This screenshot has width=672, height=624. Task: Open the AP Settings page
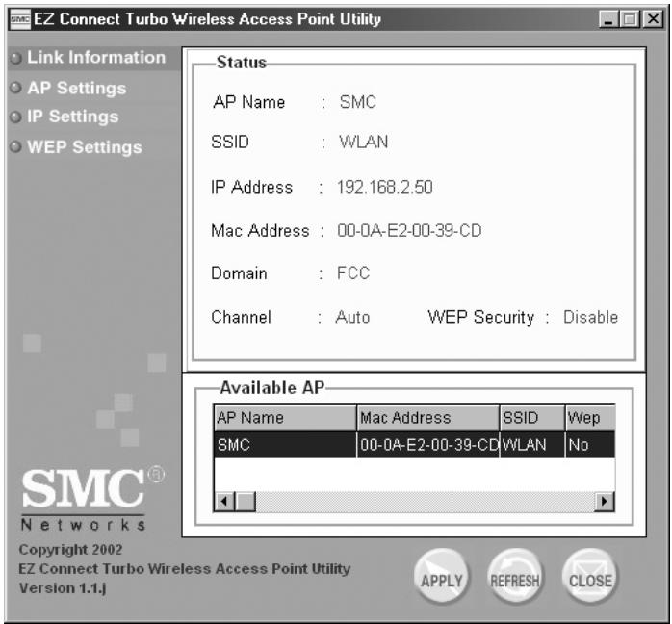click(x=77, y=88)
